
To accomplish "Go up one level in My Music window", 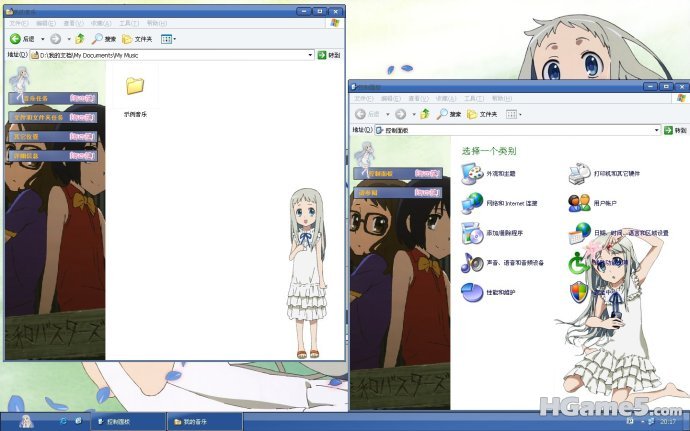I will tap(80, 39).
